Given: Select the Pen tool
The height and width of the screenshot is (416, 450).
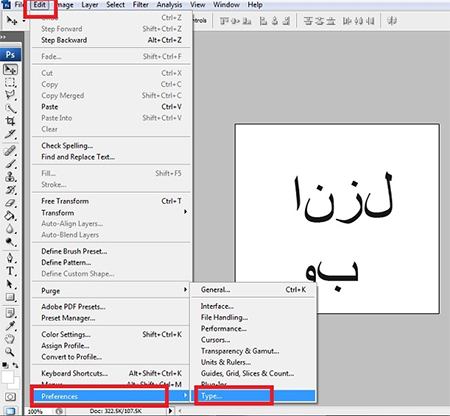Looking at the screenshot, I should pyautogui.click(x=10, y=258).
